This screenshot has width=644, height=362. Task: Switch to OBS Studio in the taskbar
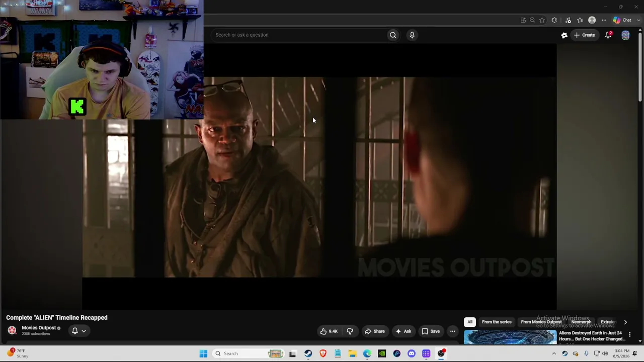pyautogui.click(x=441, y=353)
